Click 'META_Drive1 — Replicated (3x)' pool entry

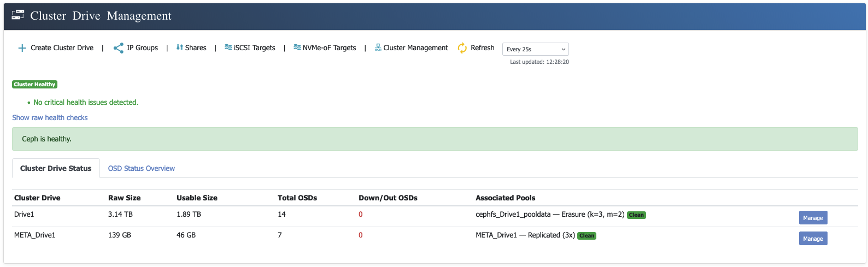pos(525,235)
